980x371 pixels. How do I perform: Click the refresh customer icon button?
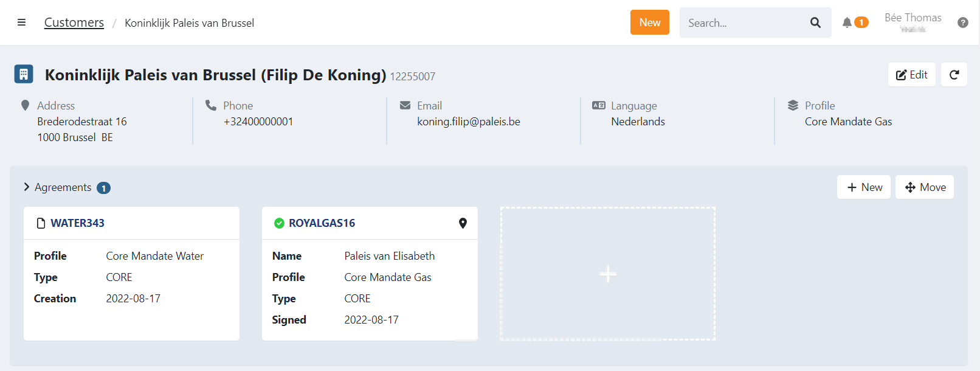coord(954,75)
